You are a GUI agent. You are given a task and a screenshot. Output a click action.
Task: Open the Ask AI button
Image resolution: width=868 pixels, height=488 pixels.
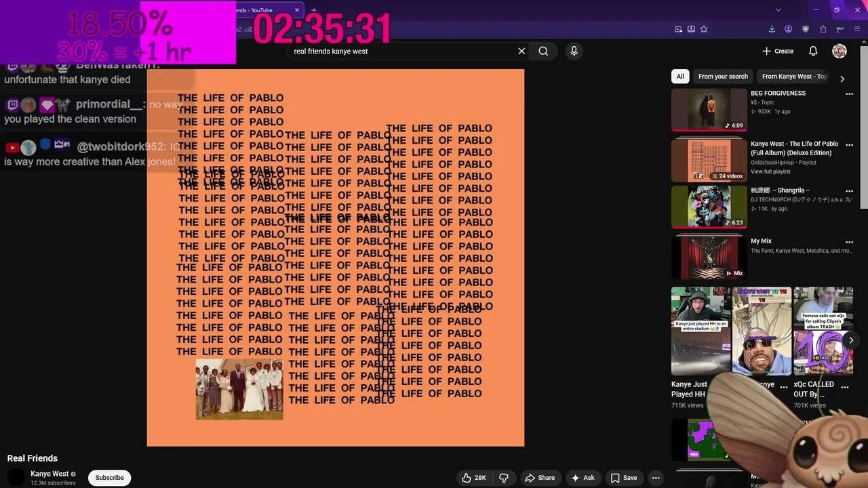coord(583,478)
